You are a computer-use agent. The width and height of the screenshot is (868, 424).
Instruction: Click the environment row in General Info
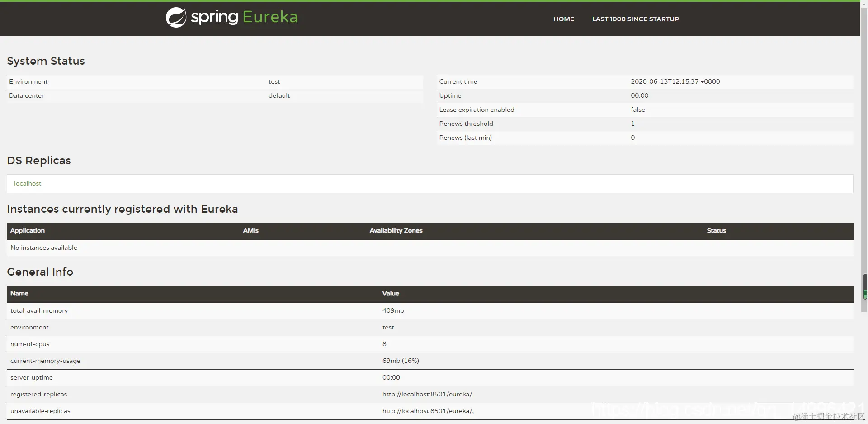430,327
